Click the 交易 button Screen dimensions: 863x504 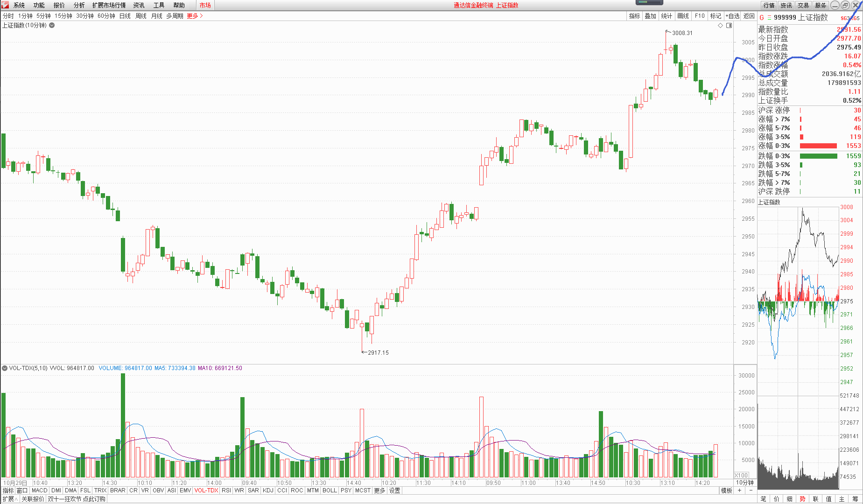click(803, 5)
